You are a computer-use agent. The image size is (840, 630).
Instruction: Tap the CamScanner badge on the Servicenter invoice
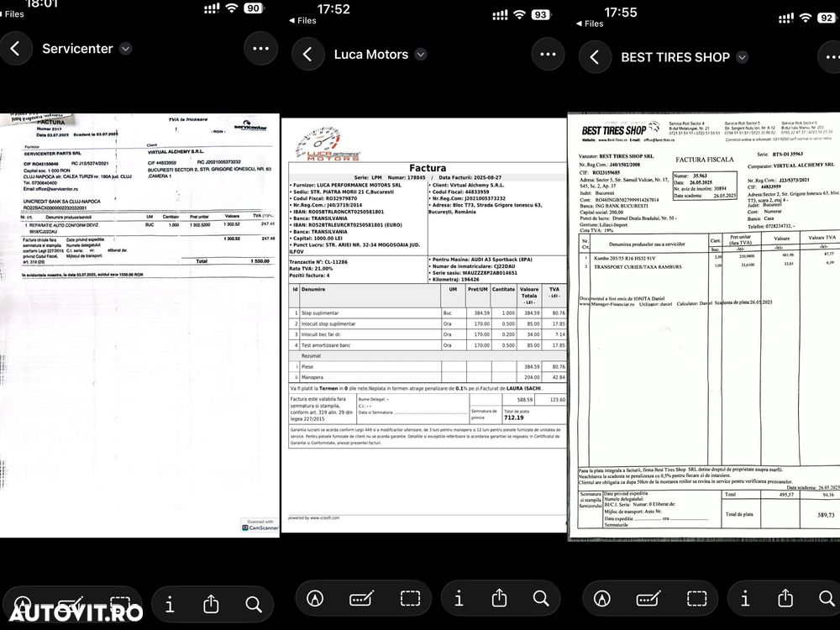tap(260, 525)
